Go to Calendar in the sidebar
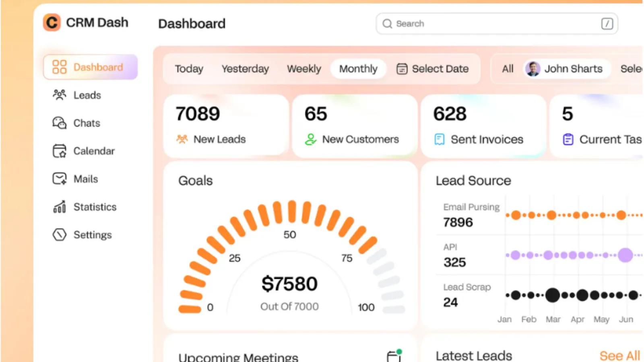644x362 pixels. [84, 151]
